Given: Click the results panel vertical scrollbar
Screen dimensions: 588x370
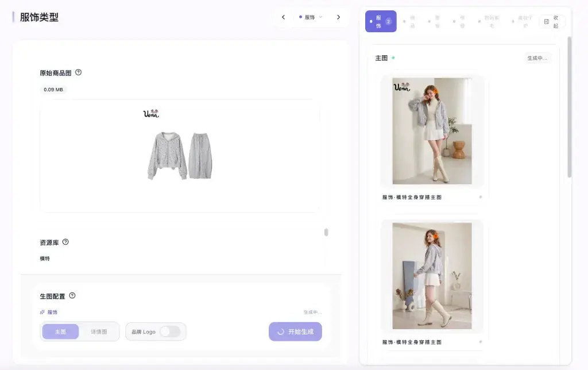Looking at the screenshot, I should click(569, 107).
